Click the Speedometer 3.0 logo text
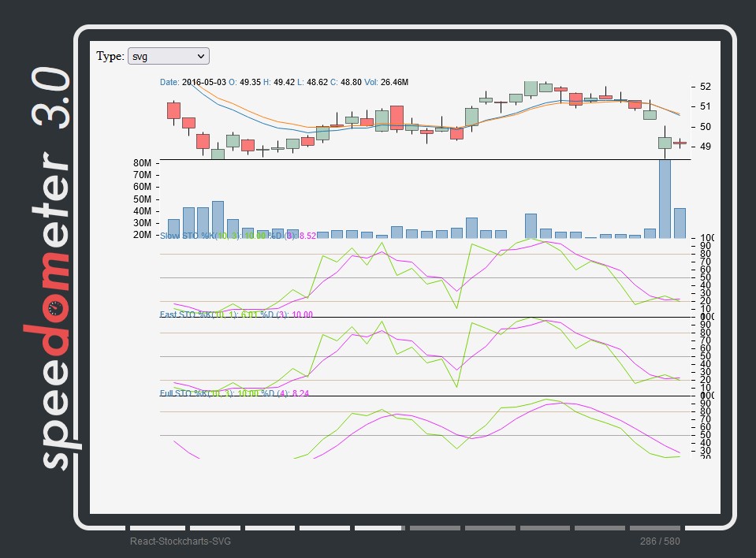756x558 pixels. click(54, 268)
